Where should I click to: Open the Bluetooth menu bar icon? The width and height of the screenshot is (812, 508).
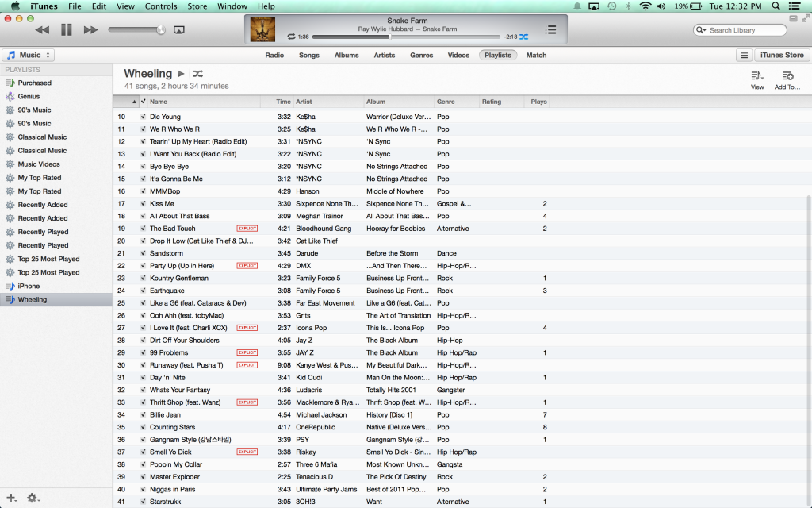pos(628,6)
